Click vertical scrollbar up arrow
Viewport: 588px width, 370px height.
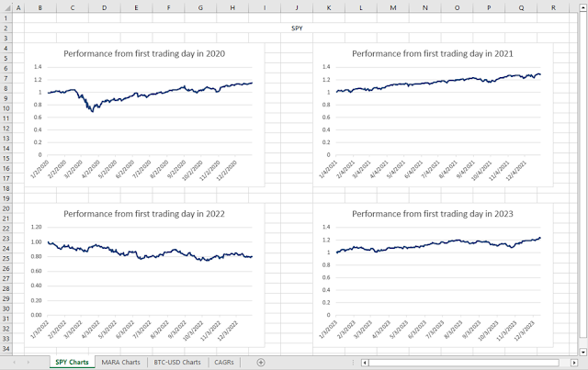pos(583,8)
